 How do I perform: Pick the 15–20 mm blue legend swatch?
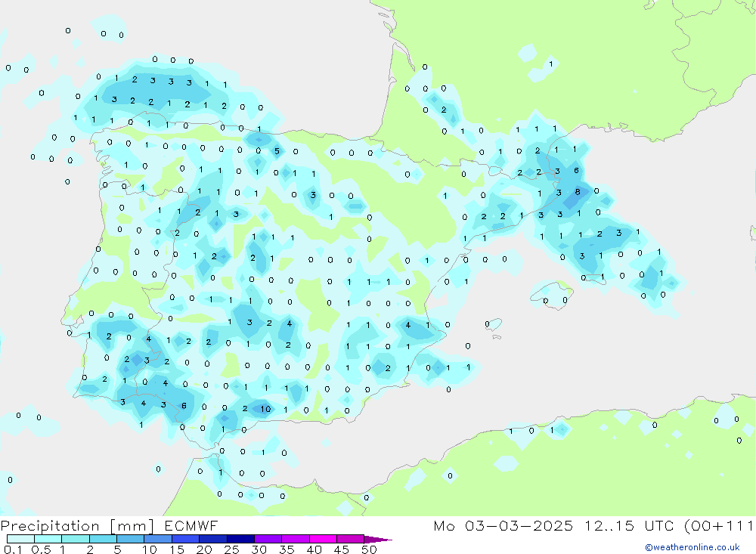pos(185,539)
